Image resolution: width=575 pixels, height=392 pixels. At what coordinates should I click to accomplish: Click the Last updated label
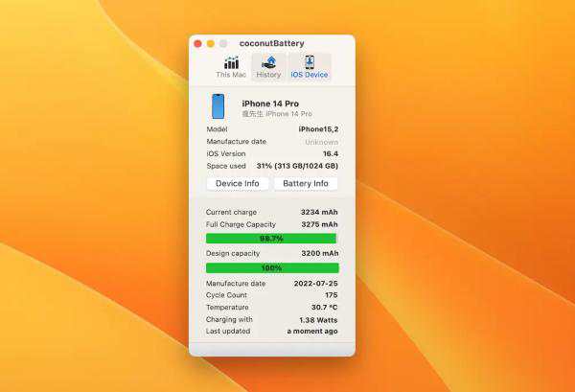tap(228, 331)
